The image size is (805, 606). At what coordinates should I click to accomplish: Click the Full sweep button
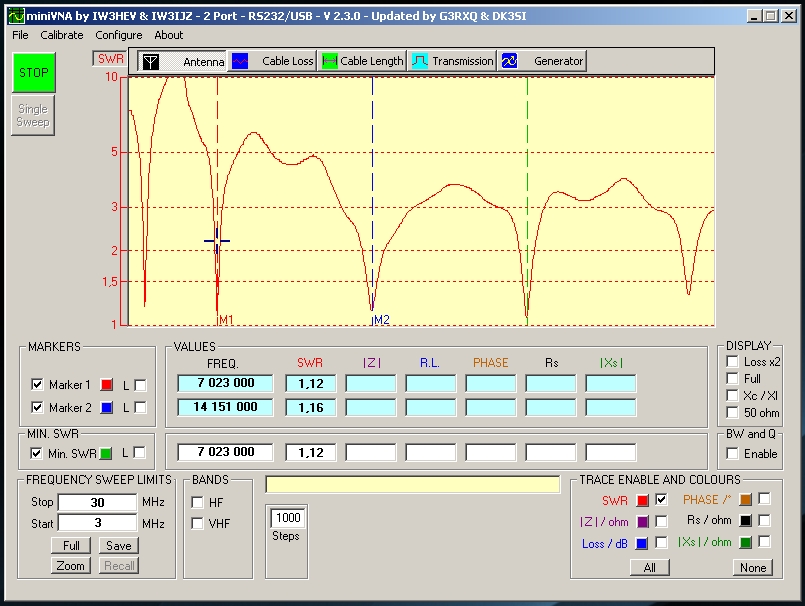click(x=71, y=545)
